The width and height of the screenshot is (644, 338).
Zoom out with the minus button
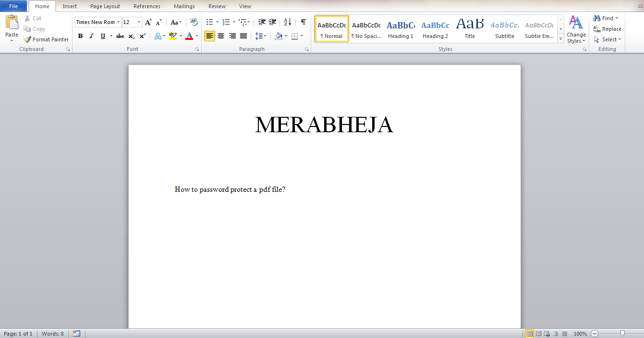pos(595,334)
